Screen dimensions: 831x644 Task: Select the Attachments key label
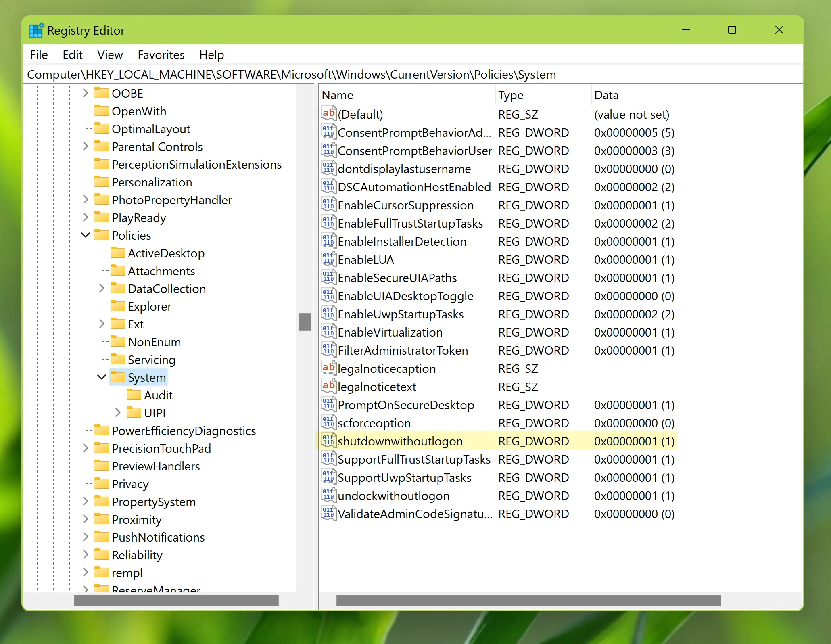click(x=161, y=271)
